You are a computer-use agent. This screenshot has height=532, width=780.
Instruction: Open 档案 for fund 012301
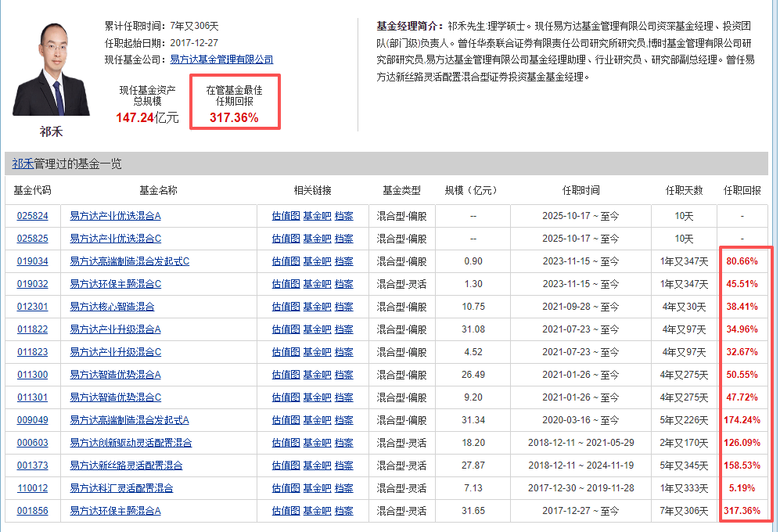[x=344, y=307]
